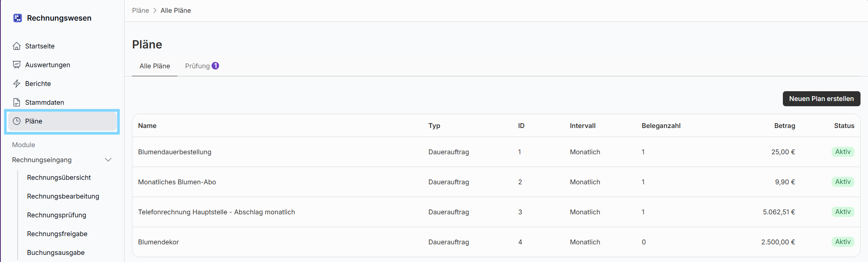Image resolution: width=868 pixels, height=262 pixels.
Task: Click the purple badge on Prüfung tab
Action: click(x=215, y=66)
